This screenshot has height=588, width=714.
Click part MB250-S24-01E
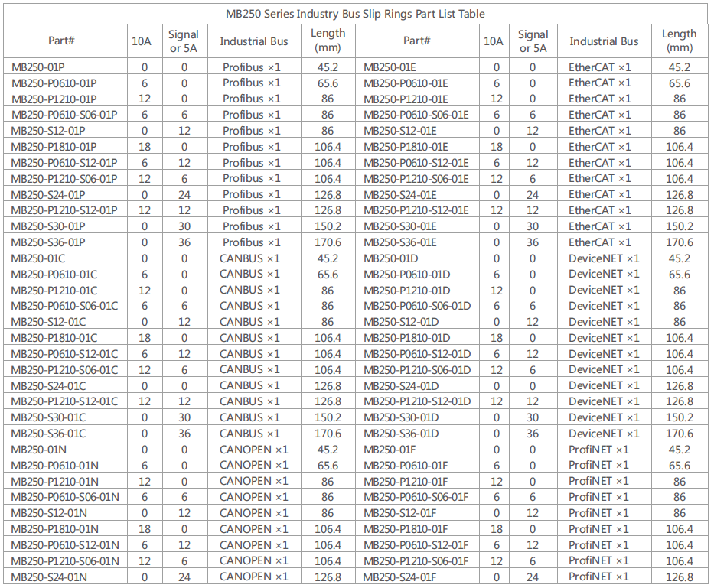[x=400, y=195]
